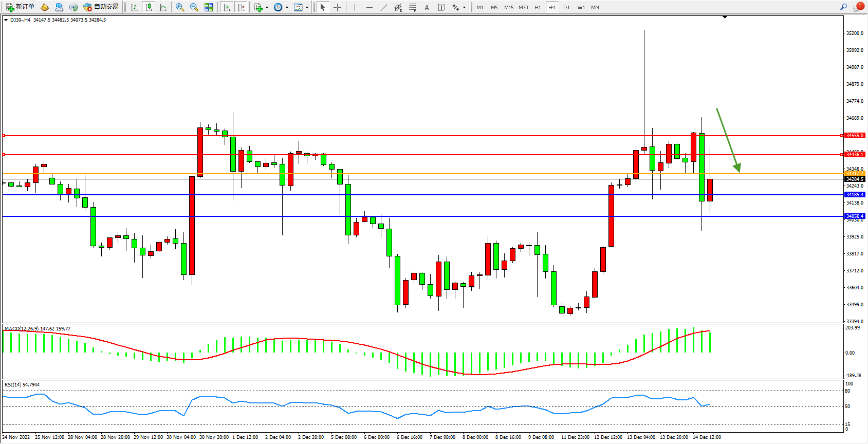Switch chart to bar chart mode

(x=134, y=7)
